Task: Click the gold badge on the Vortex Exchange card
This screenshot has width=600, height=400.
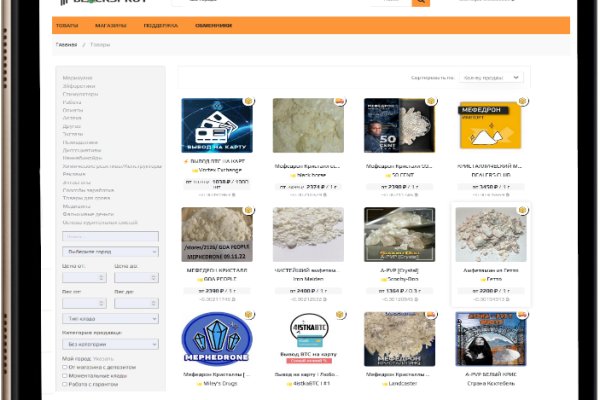Action: [249, 101]
